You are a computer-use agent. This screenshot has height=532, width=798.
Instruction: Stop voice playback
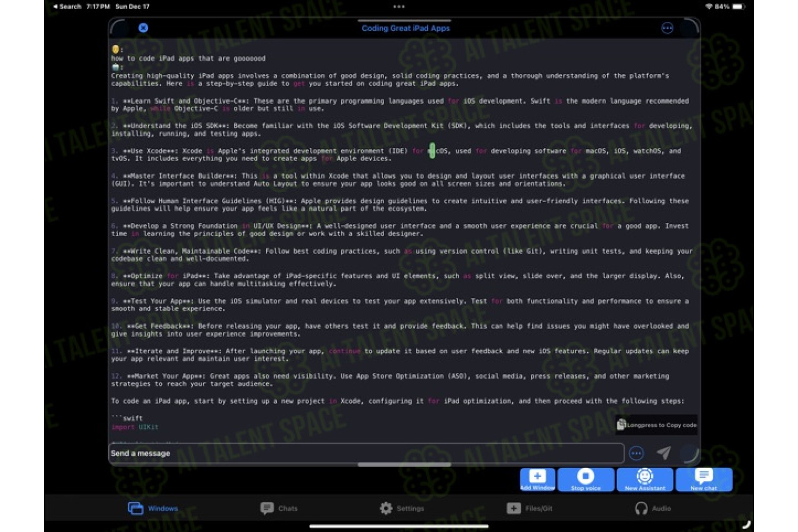point(586,479)
